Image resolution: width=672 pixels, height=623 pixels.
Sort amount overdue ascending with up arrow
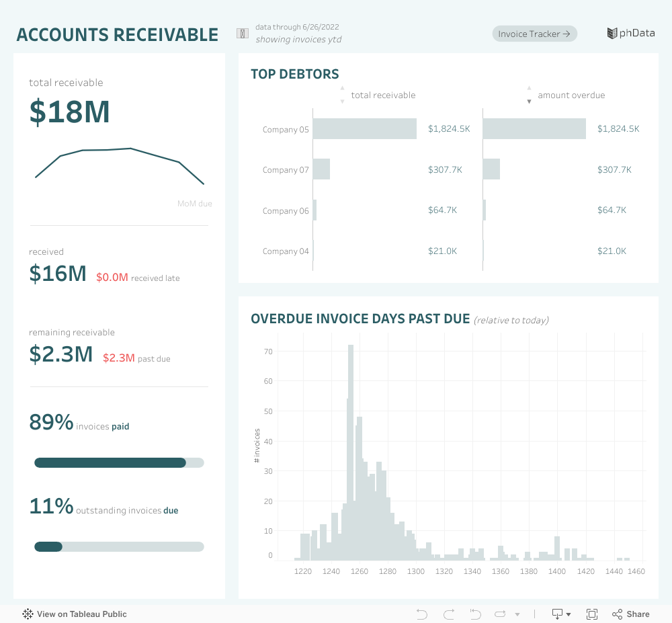pos(529,89)
